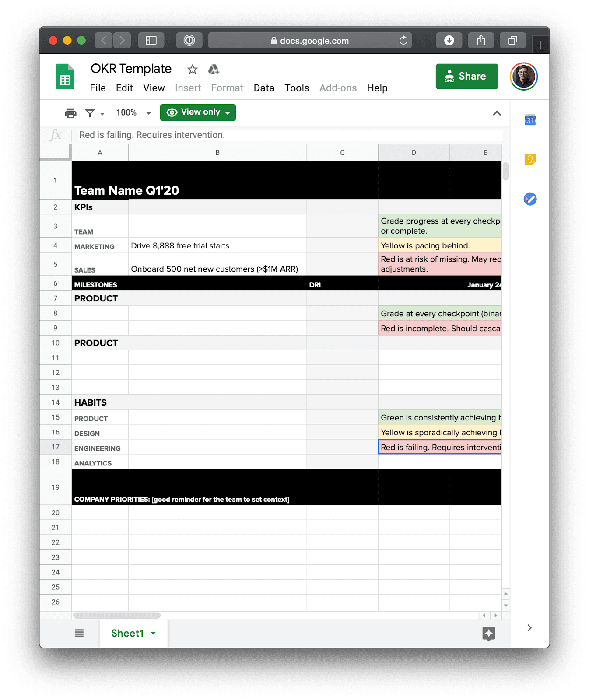Open Google Calendar side panel icon

tap(530, 120)
